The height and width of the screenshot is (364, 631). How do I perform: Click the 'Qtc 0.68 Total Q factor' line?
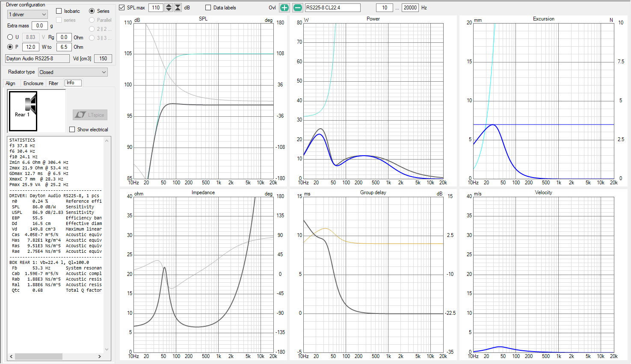click(57, 290)
